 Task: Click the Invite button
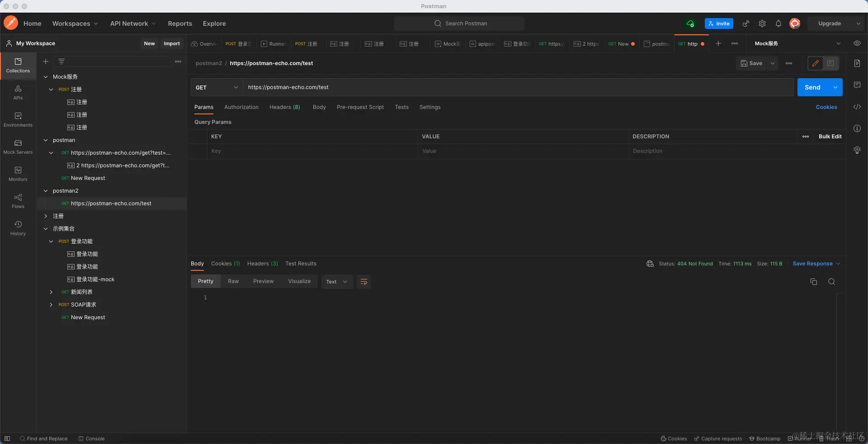tap(719, 24)
